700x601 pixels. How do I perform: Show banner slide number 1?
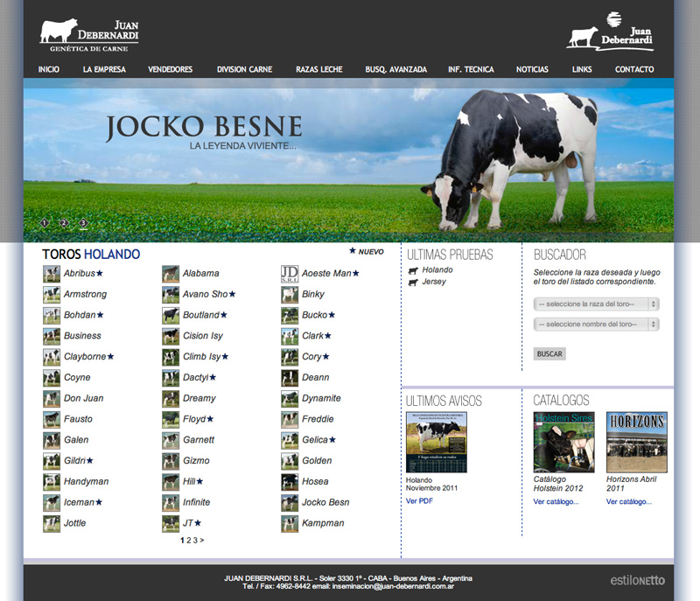coord(45,223)
